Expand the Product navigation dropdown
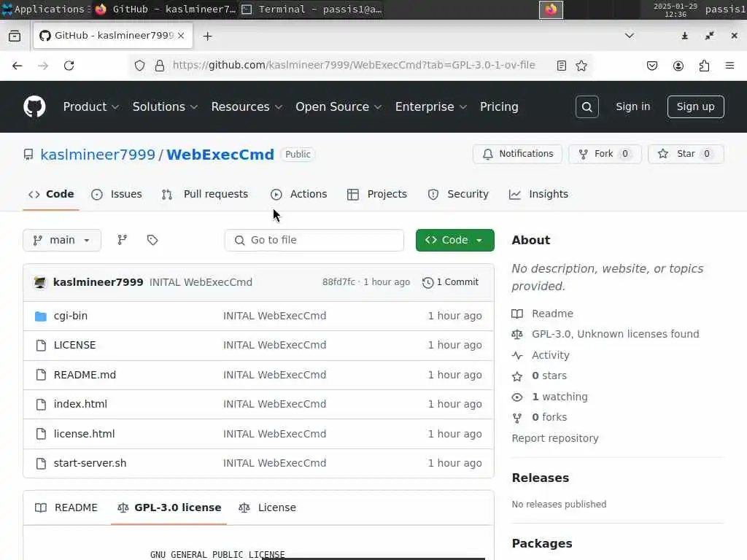The image size is (747, 560). (x=91, y=106)
